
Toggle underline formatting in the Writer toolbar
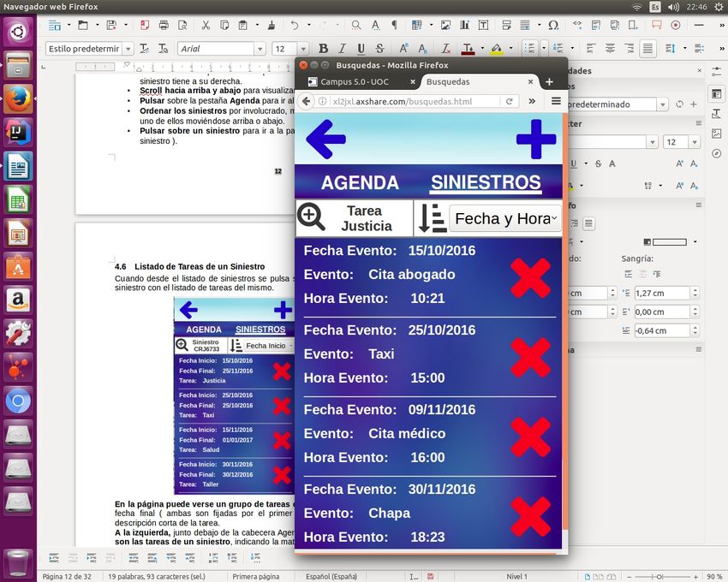pyautogui.click(x=361, y=49)
